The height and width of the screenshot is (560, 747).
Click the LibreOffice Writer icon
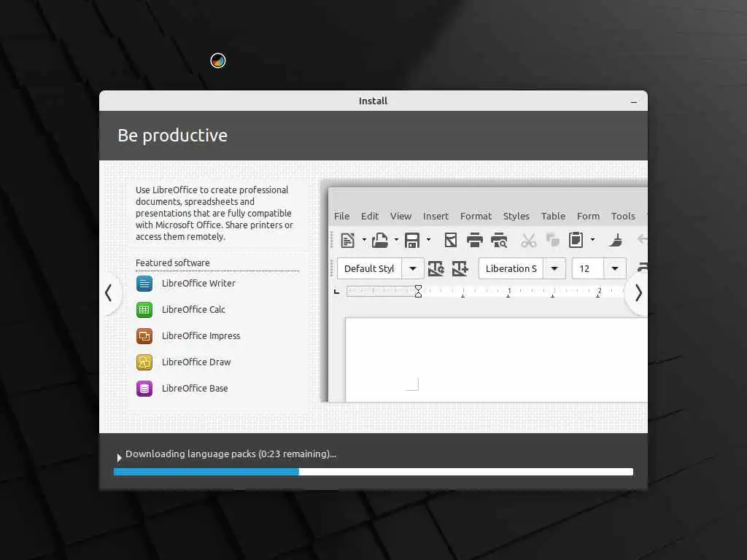click(x=144, y=284)
